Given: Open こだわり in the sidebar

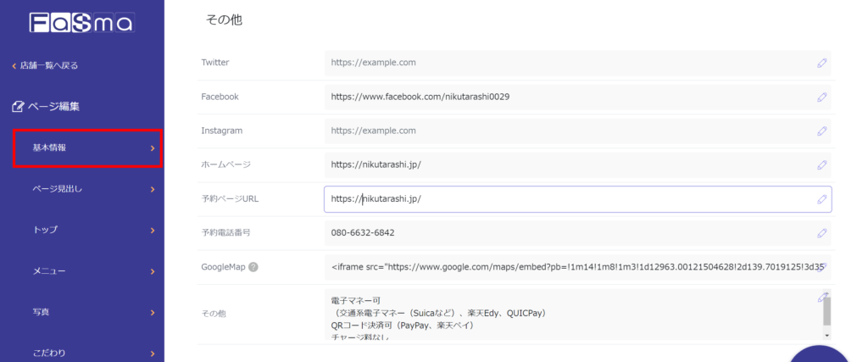Looking at the screenshot, I should pos(87,353).
